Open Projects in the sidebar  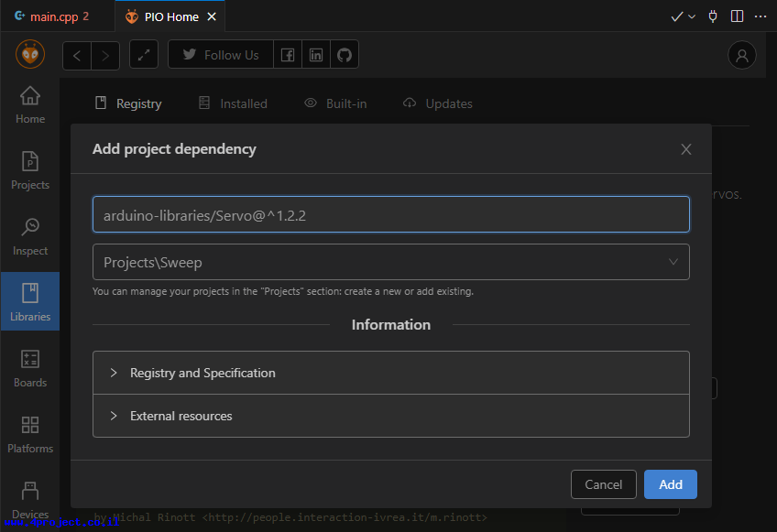(30, 171)
